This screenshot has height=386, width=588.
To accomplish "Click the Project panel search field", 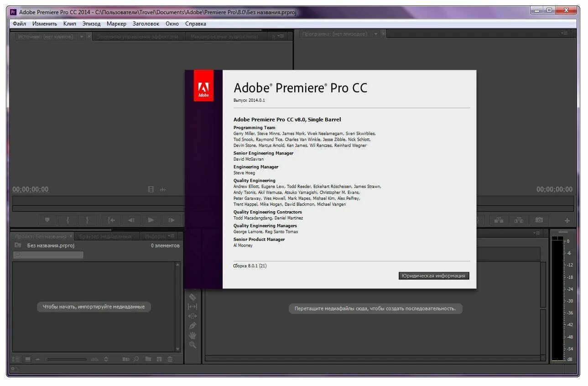I will pos(48,255).
